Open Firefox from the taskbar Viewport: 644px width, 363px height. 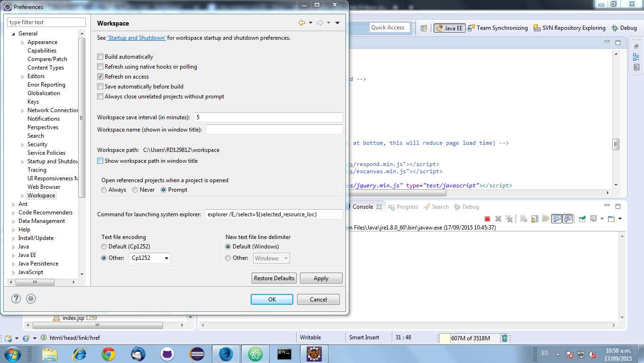click(226, 354)
